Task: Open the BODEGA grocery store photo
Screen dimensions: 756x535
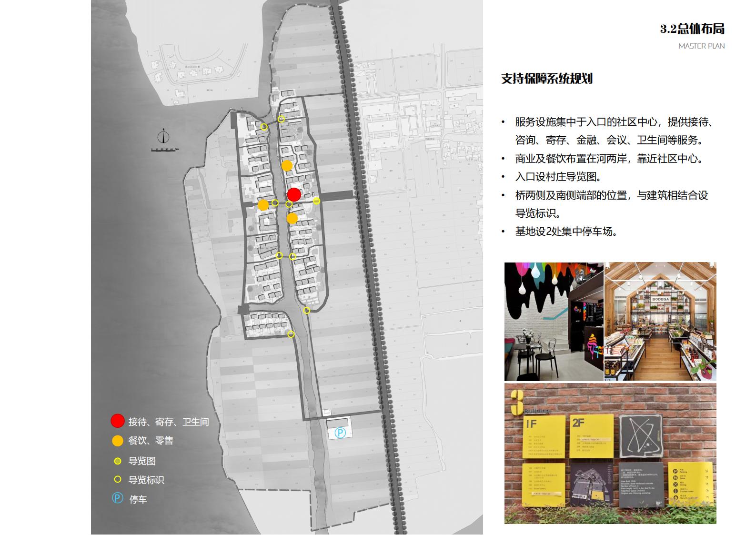Action: pyautogui.click(x=660, y=321)
